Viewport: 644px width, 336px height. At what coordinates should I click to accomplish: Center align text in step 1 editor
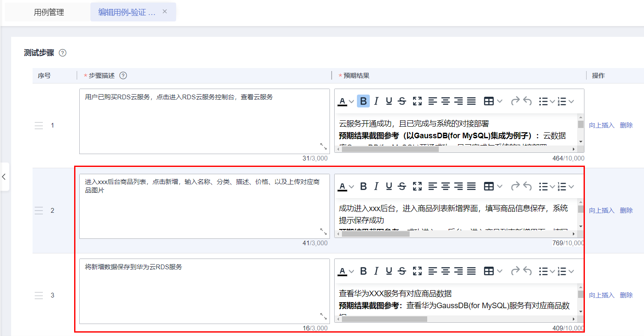click(x=446, y=101)
